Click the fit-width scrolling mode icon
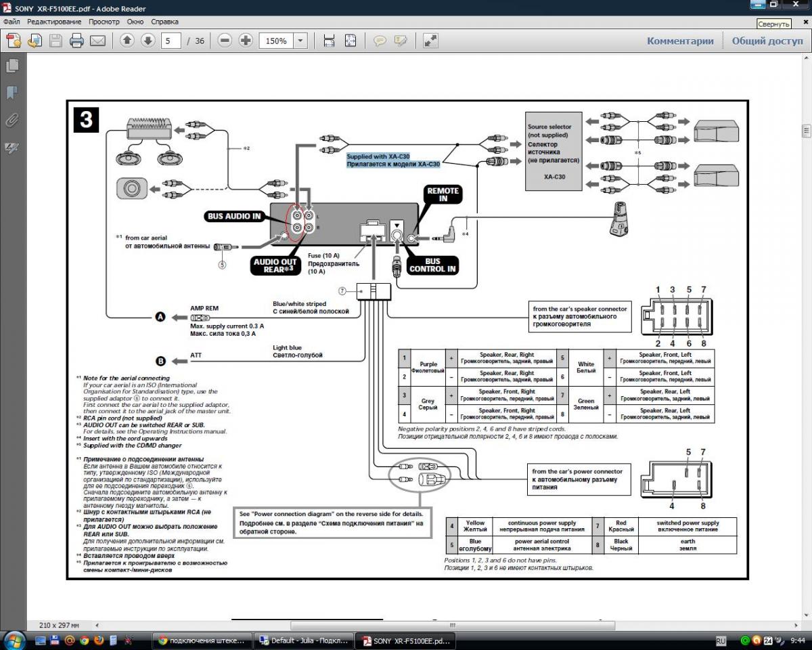812x650 pixels. (329, 41)
